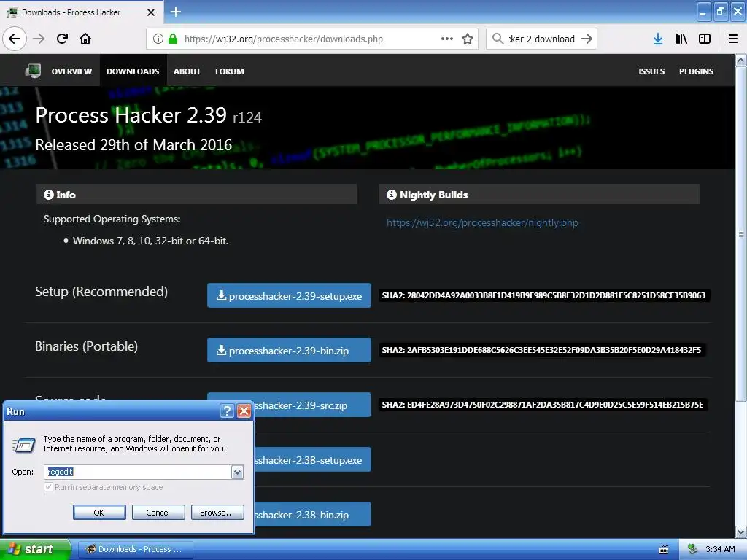
Task: Download processhacker-2.39-setup.exe
Action: coord(289,296)
